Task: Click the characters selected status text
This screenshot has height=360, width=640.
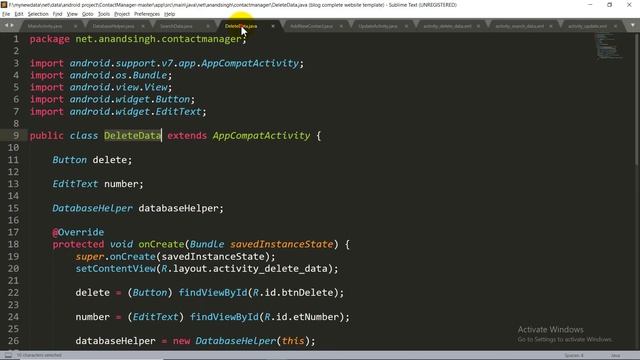Action: [39, 356]
